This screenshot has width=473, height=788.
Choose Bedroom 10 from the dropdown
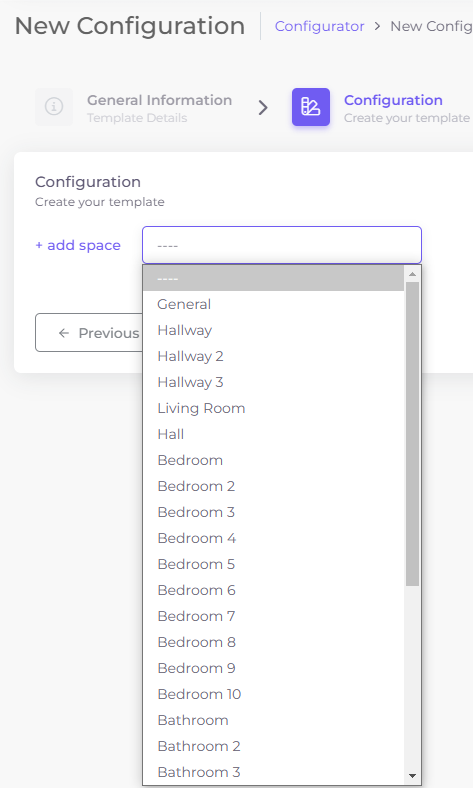[273, 694]
